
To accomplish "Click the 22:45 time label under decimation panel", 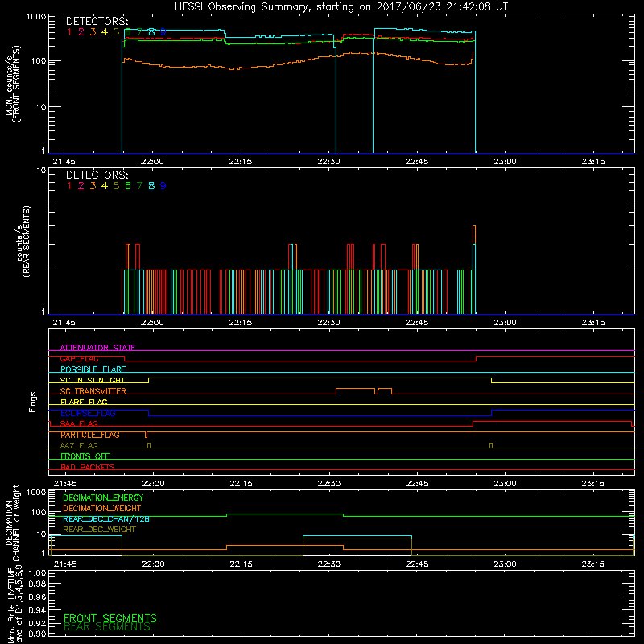I will click(417, 564).
